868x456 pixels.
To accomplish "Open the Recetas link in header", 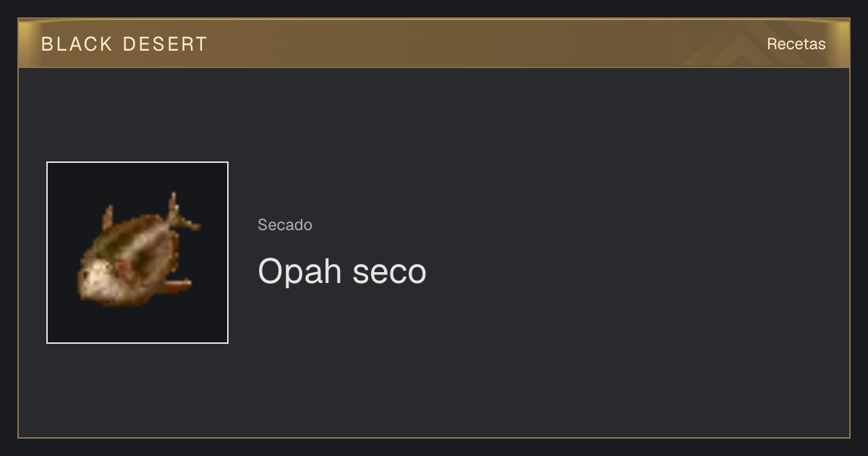I will coord(796,43).
